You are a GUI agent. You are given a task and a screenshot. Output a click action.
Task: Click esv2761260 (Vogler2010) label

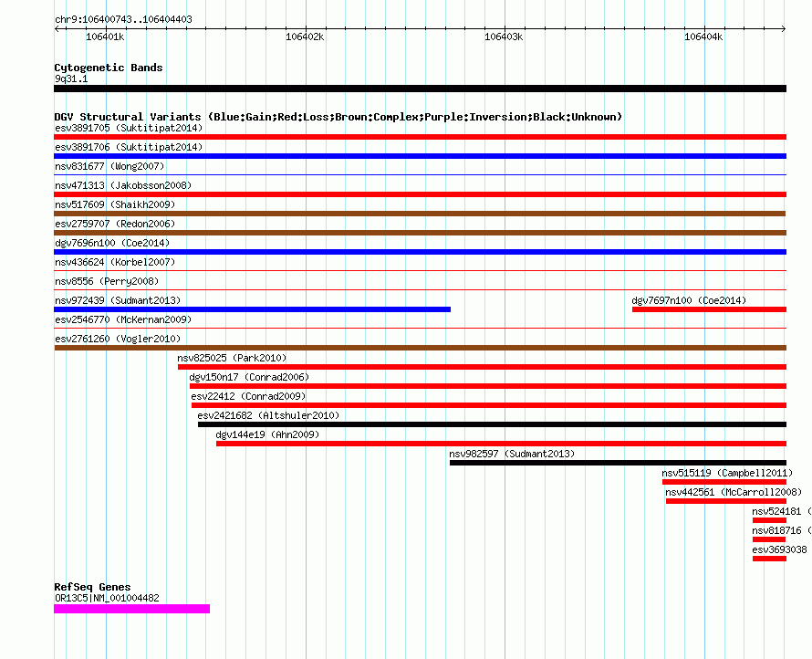(x=118, y=339)
